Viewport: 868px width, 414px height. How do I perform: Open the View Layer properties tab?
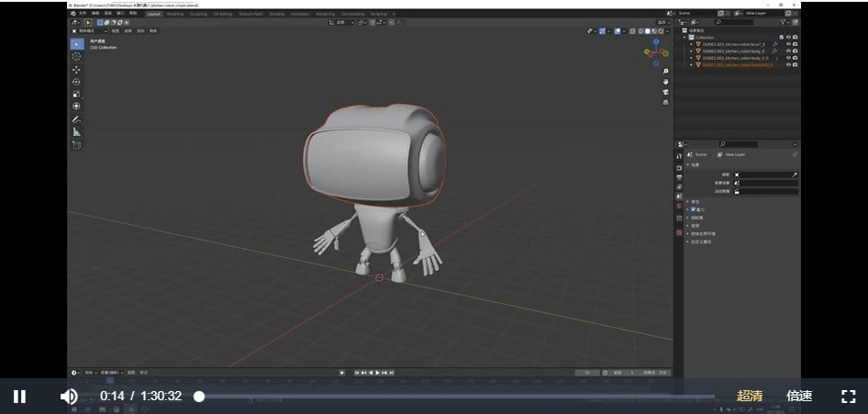pos(679,187)
